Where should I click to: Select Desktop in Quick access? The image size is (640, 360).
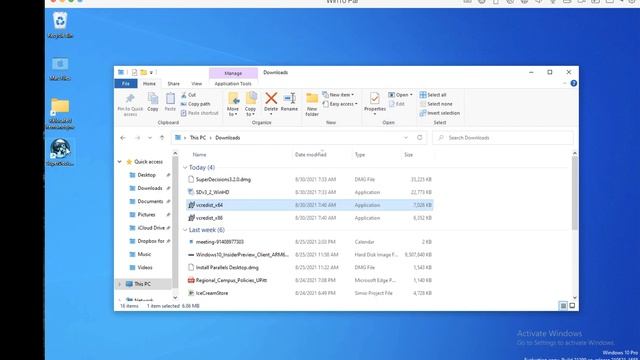tap(146, 175)
